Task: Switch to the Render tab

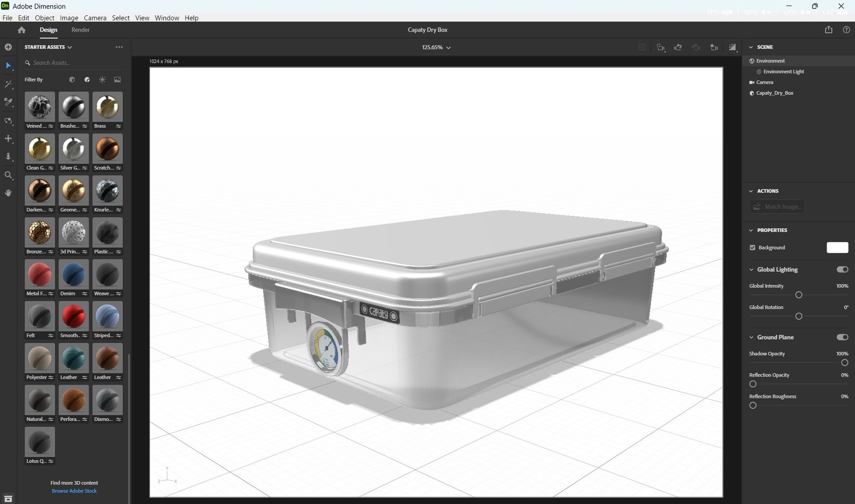Action: click(x=80, y=30)
